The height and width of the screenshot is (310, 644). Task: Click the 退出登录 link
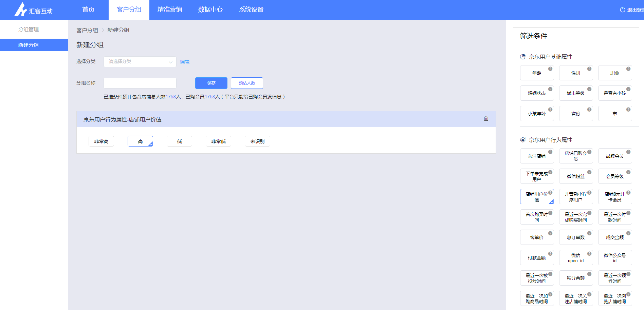(x=635, y=10)
